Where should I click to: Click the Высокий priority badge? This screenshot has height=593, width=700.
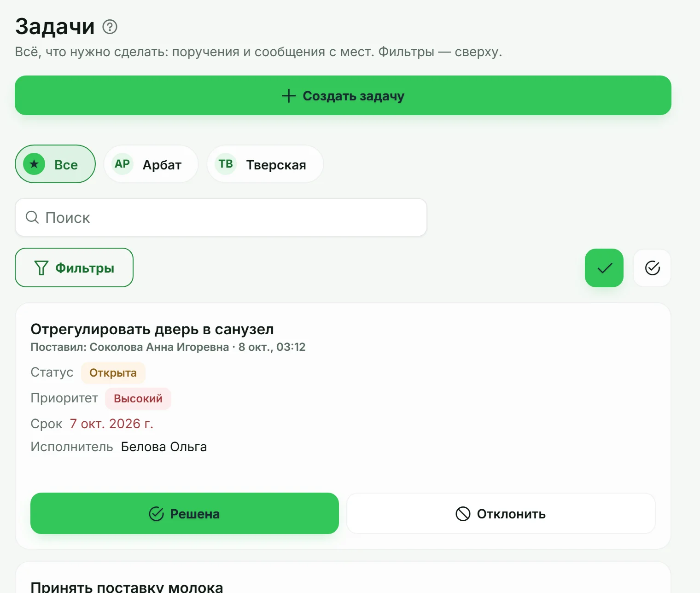click(x=138, y=398)
